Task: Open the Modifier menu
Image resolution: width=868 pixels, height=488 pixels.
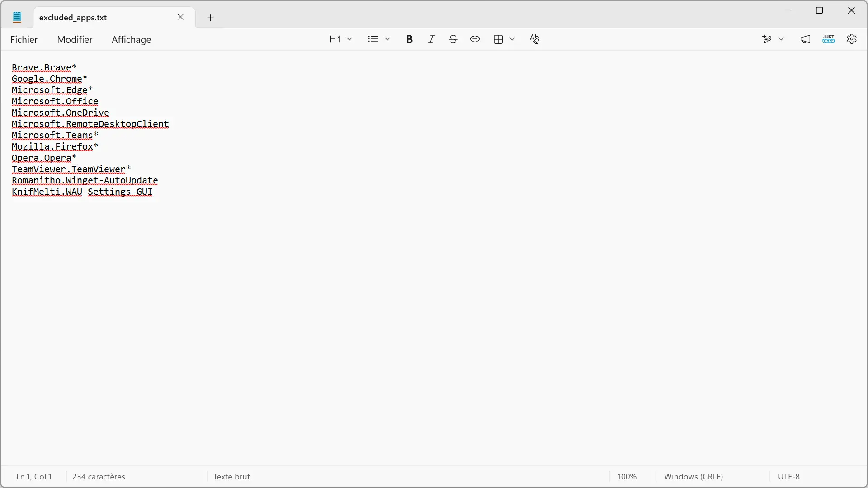Action: pos(75,39)
